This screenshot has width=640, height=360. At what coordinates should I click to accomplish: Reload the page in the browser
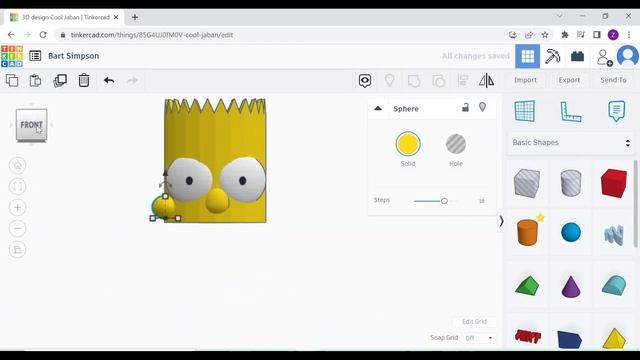click(x=43, y=35)
